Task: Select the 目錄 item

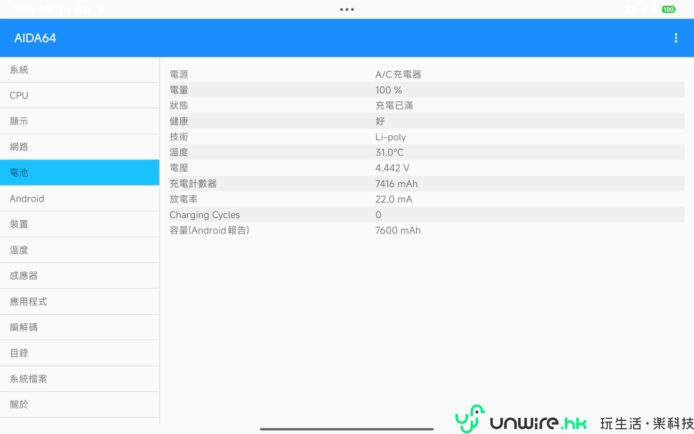Action: [80, 353]
